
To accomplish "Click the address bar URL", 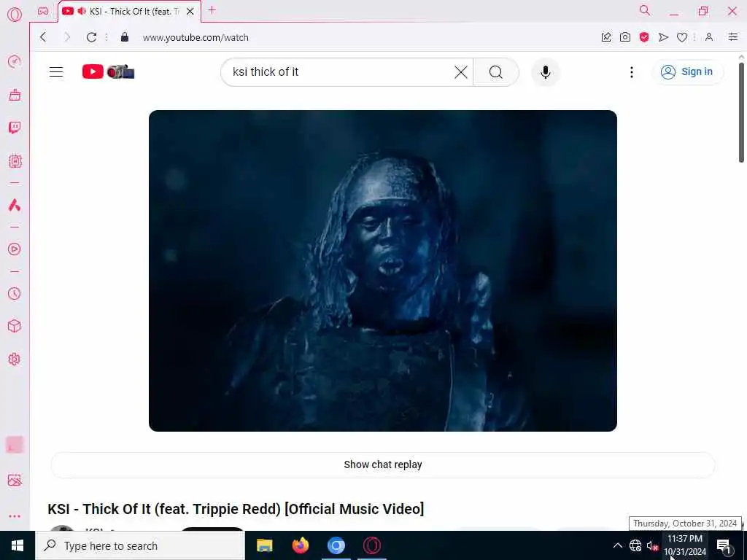I will click(196, 38).
